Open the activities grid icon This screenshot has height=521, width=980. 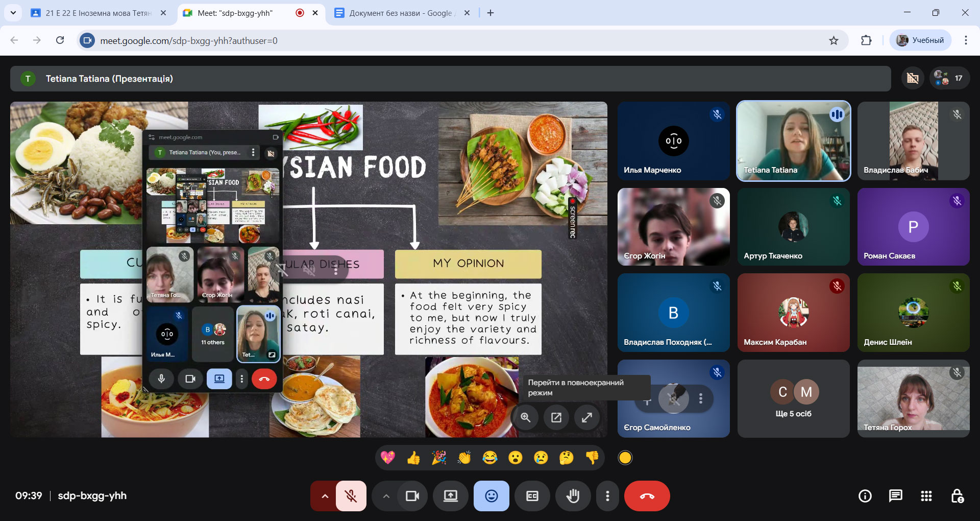pyautogui.click(x=926, y=496)
